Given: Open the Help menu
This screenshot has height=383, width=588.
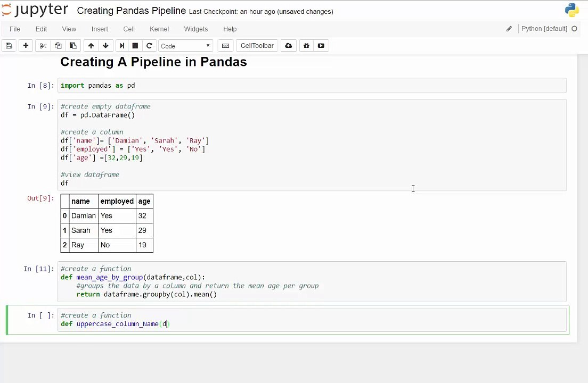Looking at the screenshot, I should [230, 29].
